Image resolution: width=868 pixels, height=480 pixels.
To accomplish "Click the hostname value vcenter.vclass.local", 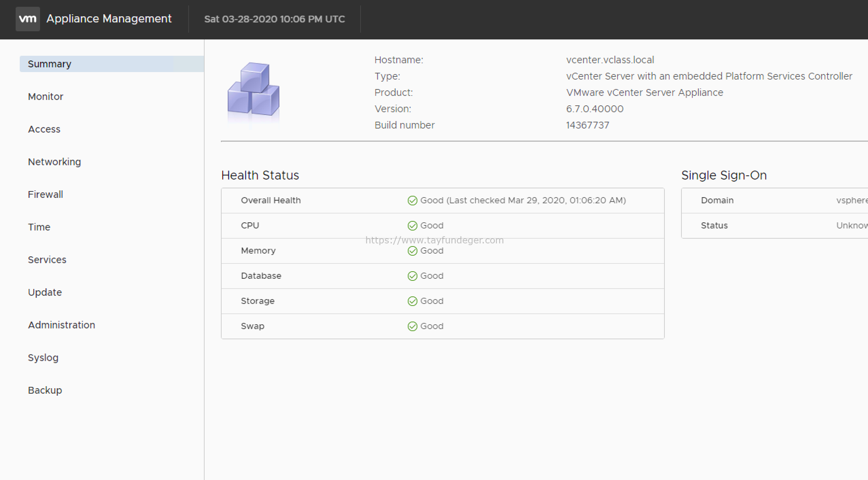I will click(610, 60).
